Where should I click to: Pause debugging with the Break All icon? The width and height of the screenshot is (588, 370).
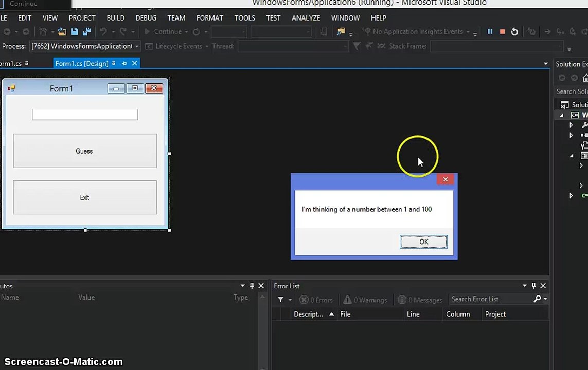click(490, 32)
